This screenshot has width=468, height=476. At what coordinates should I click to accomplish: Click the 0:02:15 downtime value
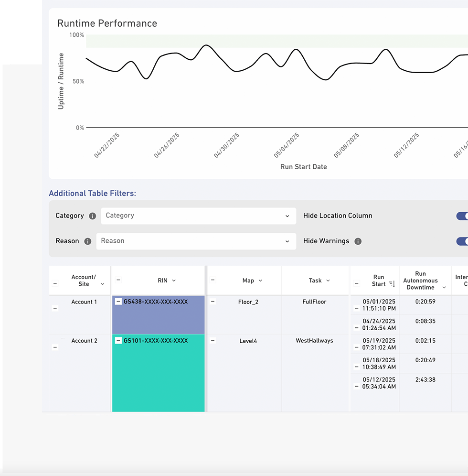(x=425, y=341)
